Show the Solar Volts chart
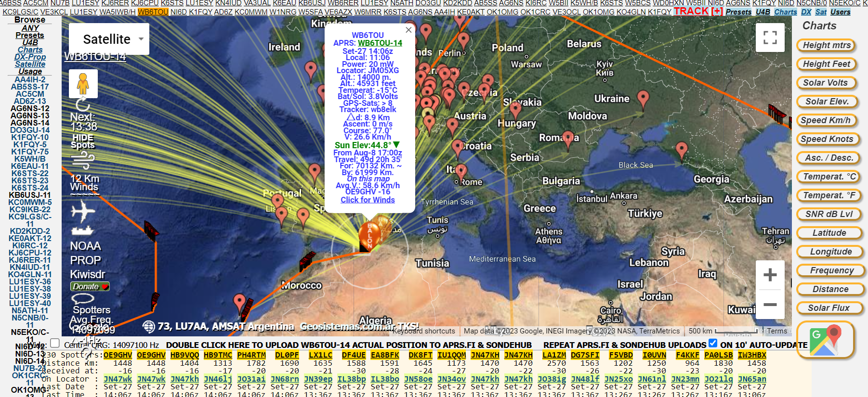The width and height of the screenshot is (868, 397). click(x=825, y=83)
